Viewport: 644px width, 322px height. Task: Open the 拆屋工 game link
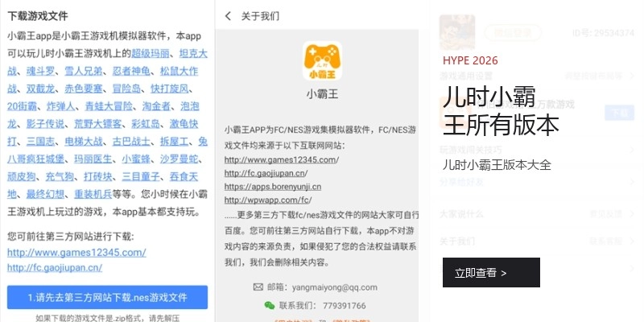pos(174,142)
